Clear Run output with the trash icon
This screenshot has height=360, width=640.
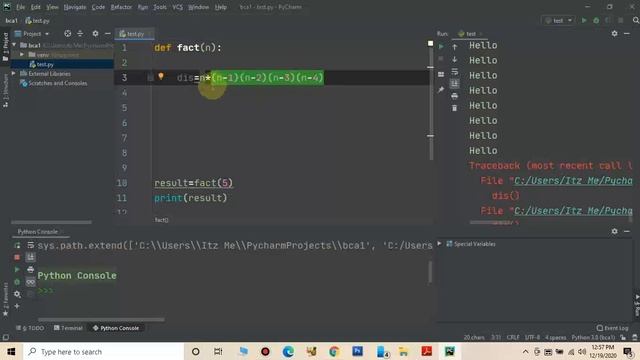pos(455,108)
